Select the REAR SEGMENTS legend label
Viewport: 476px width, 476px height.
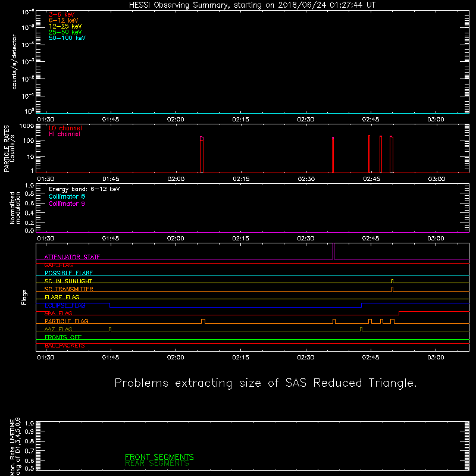(x=157, y=464)
